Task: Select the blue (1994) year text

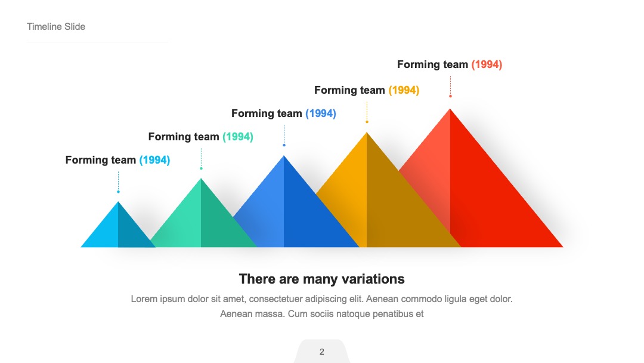Action: tap(321, 113)
